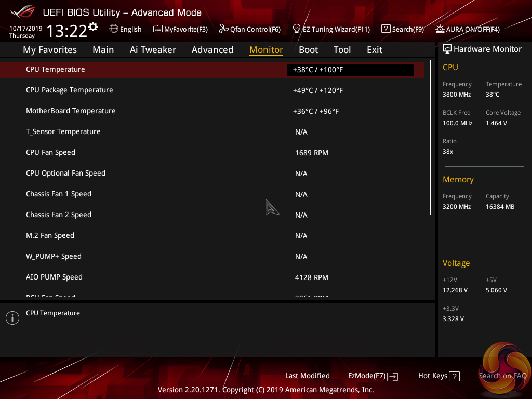Click the 10/17/2019 date
This screenshot has width=532, height=399.
pos(26,29)
